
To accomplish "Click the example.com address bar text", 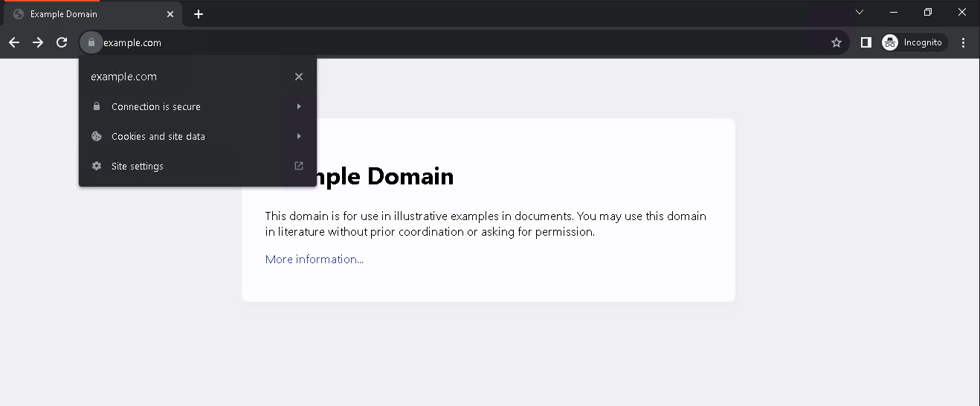I will coord(132,43).
